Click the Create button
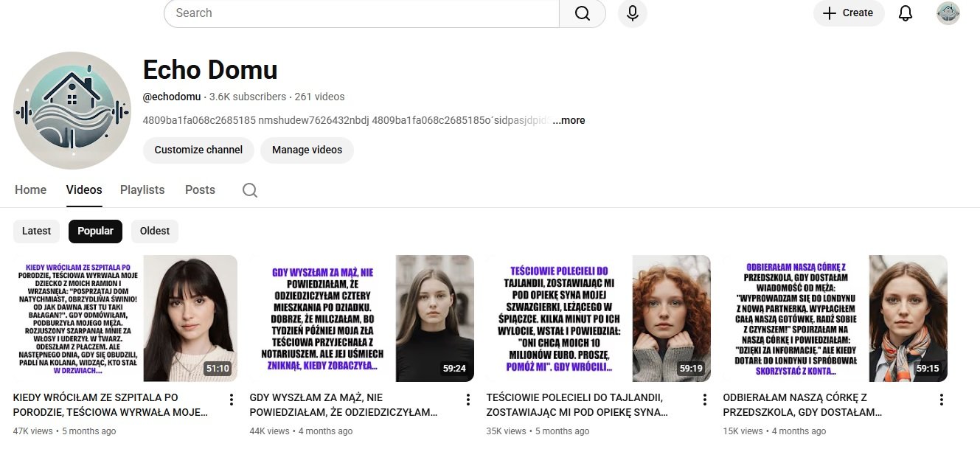The width and height of the screenshot is (980, 449). (849, 13)
